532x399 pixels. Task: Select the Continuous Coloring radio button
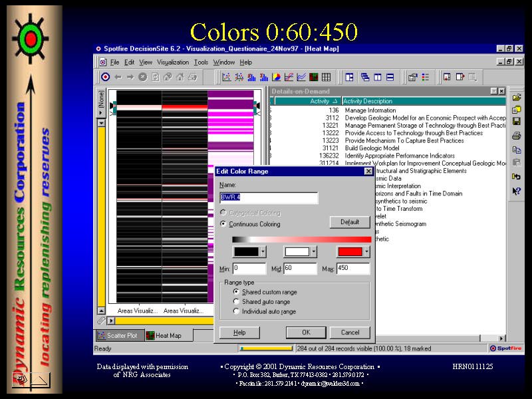(223, 224)
